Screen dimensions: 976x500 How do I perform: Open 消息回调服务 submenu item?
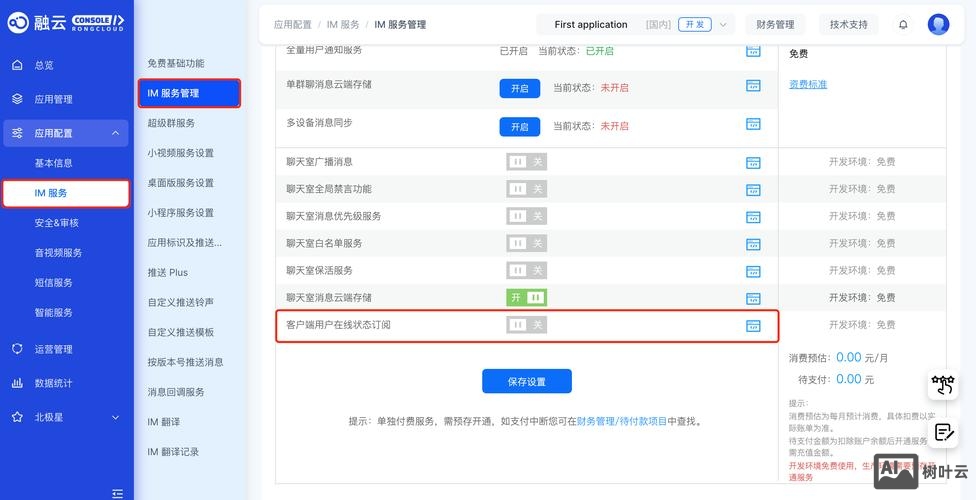tap(176, 392)
